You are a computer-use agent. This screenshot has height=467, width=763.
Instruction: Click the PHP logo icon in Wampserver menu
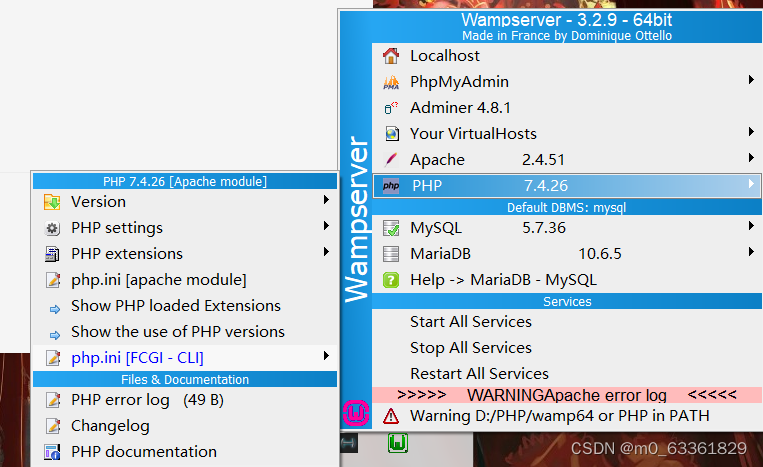pos(391,186)
